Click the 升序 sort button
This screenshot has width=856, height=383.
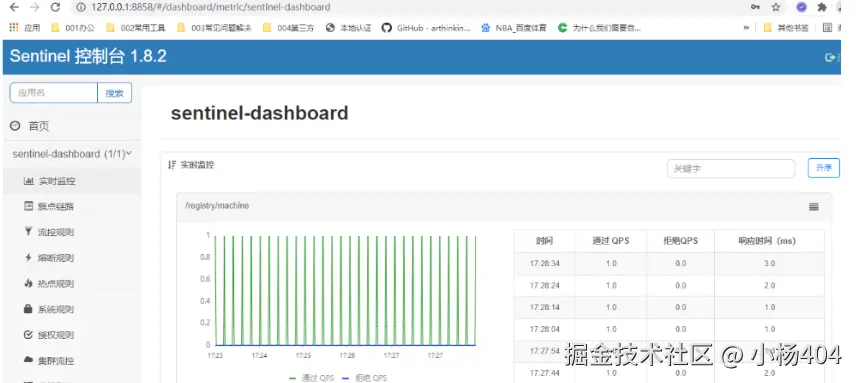[823, 168]
